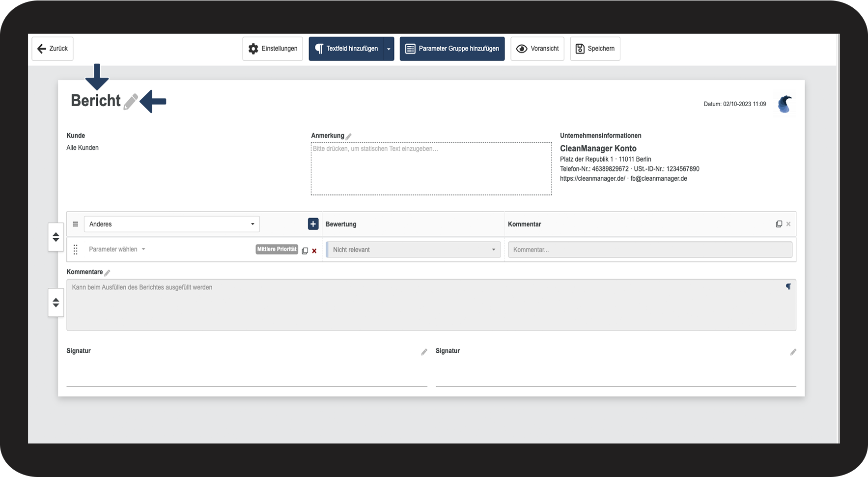Grab the parameter group hamburger handle
This screenshot has width=868, height=477.
(x=76, y=224)
